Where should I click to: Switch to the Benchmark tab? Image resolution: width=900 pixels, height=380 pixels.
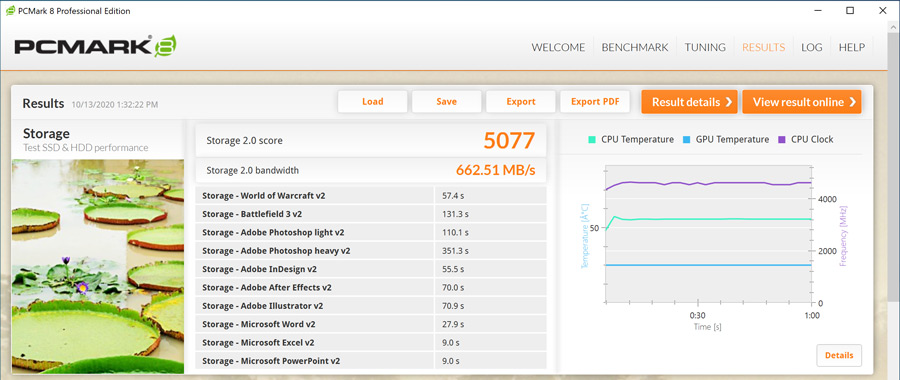click(x=635, y=48)
